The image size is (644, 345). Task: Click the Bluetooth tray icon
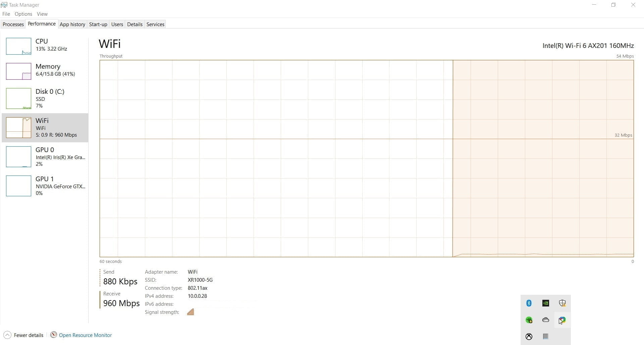pos(529,303)
